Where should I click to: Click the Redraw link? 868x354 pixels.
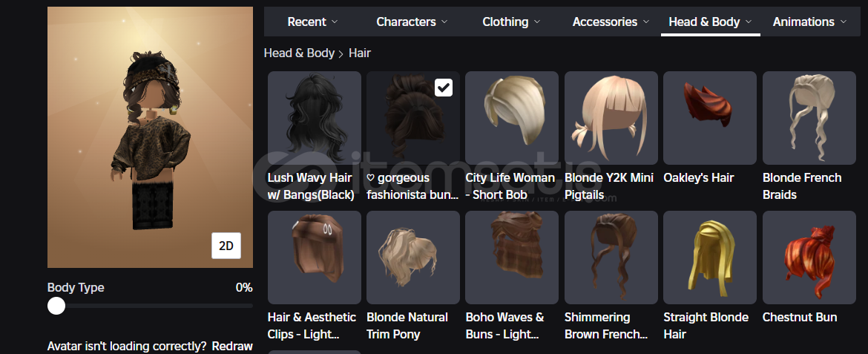pos(232,347)
